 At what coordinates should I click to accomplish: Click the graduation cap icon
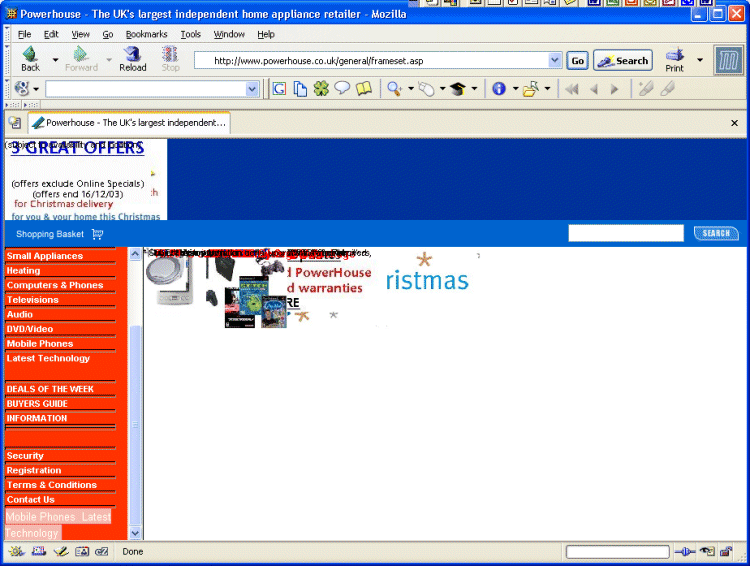[x=458, y=89]
